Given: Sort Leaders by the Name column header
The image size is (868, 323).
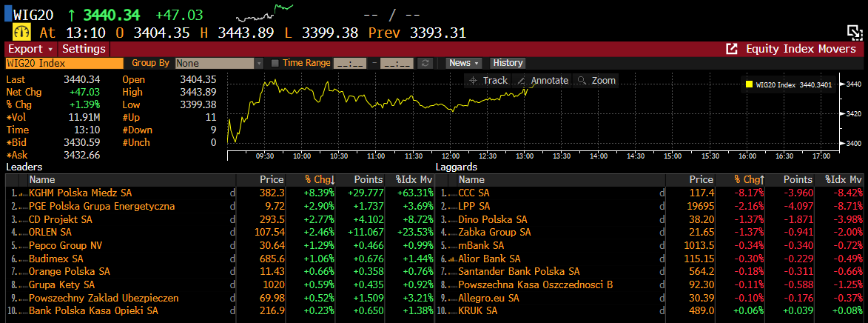Looking at the screenshot, I should pyautogui.click(x=132, y=179).
